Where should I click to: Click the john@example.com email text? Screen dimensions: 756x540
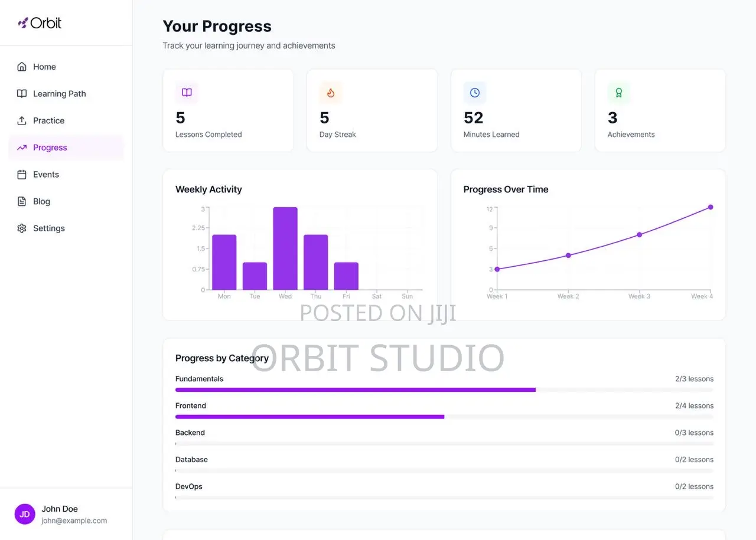74,521
